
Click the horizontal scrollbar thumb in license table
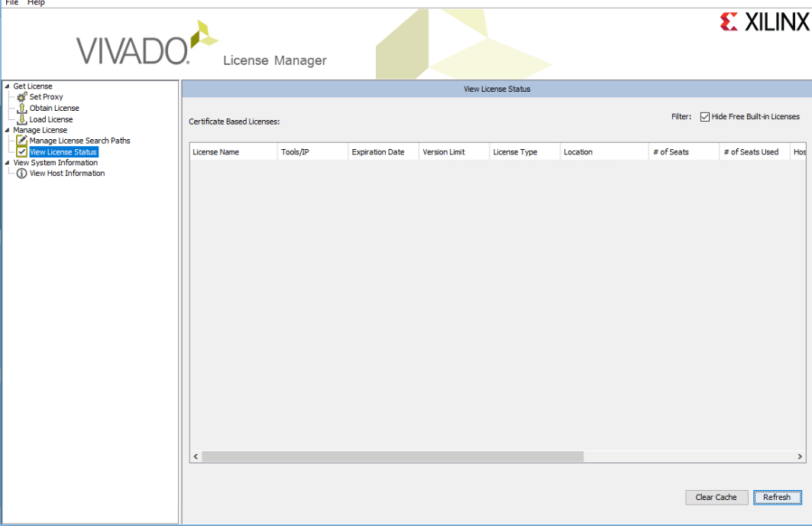pyautogui.click(x=392, y=456)
